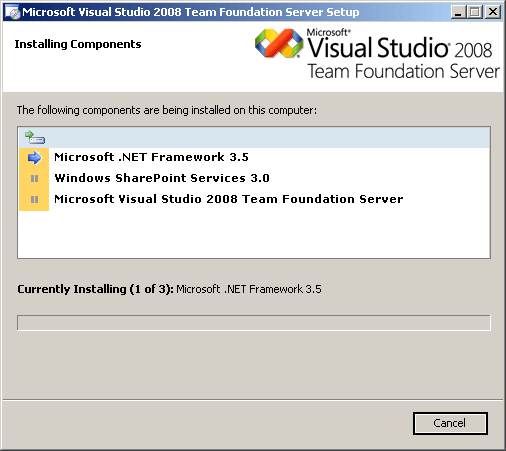506x451 pixels.
Task: Click the installation progress bar
Action: (x=254, y=323)
